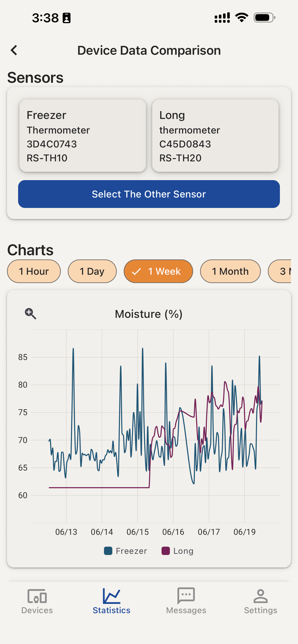Tap the back arrow icon
Screen dimensions: 298x644
pyautogui.click(x=14, y=50)
